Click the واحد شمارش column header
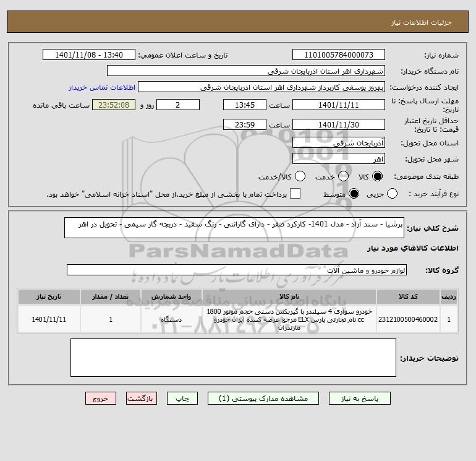The height and width of the screenshot is (461, 476). tap(171, 297)
